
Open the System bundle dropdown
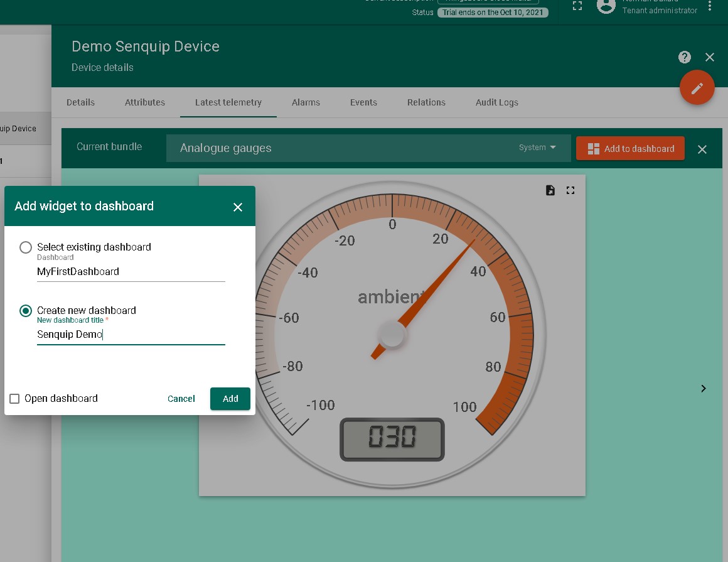(x=537, y=148)
